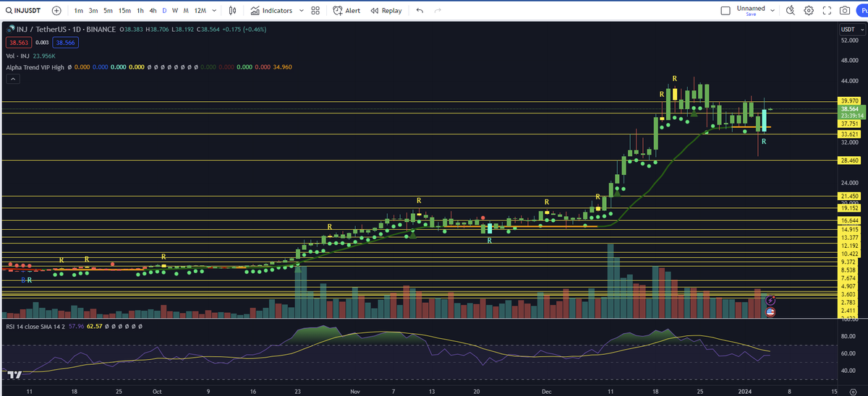Viewport: 868px width, 396px height.
Task: Click the Dec label on time axis
Action: tap(546, 390)
